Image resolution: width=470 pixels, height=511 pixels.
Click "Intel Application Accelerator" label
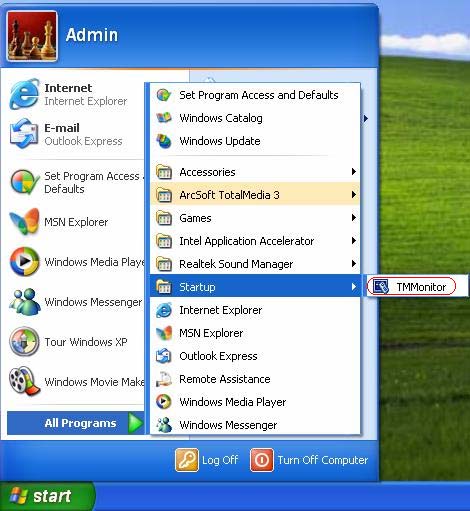click(247, 241)
